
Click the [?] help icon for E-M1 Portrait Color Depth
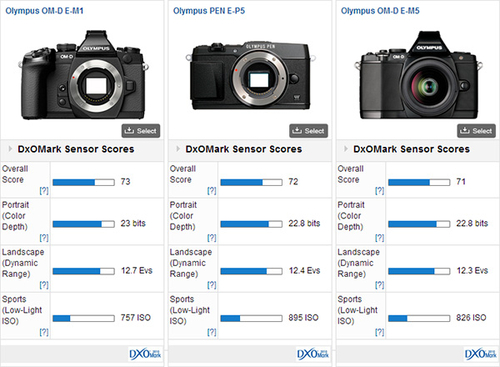point(44,238)
